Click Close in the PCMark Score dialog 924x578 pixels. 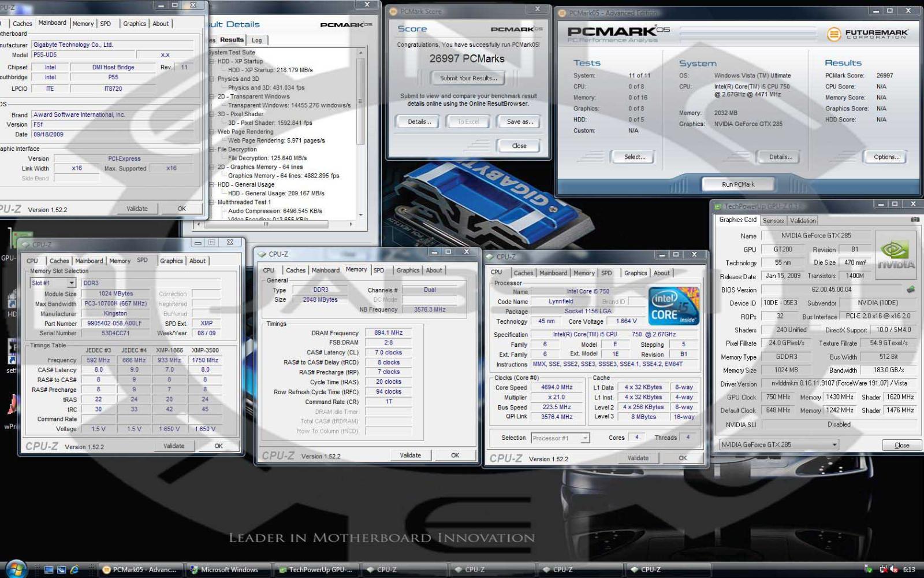tap(519, 146)
